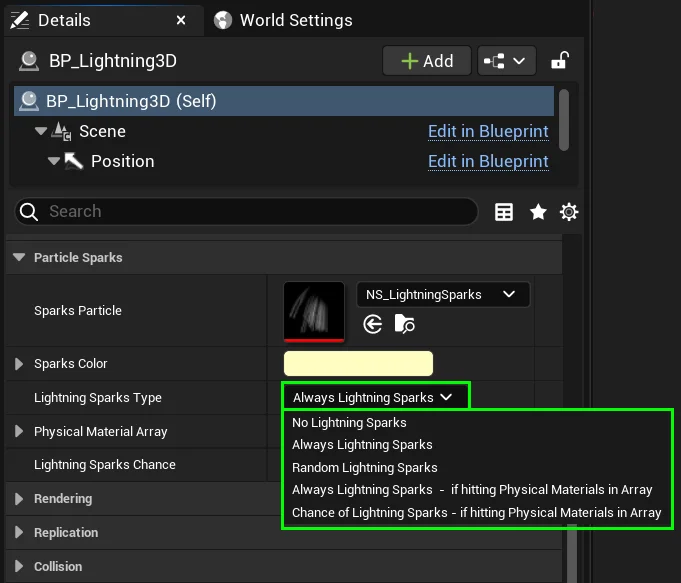Collapse the Particle Sparks section
The width and height of the screenshot is (681, 583).
tap(19, 257)
